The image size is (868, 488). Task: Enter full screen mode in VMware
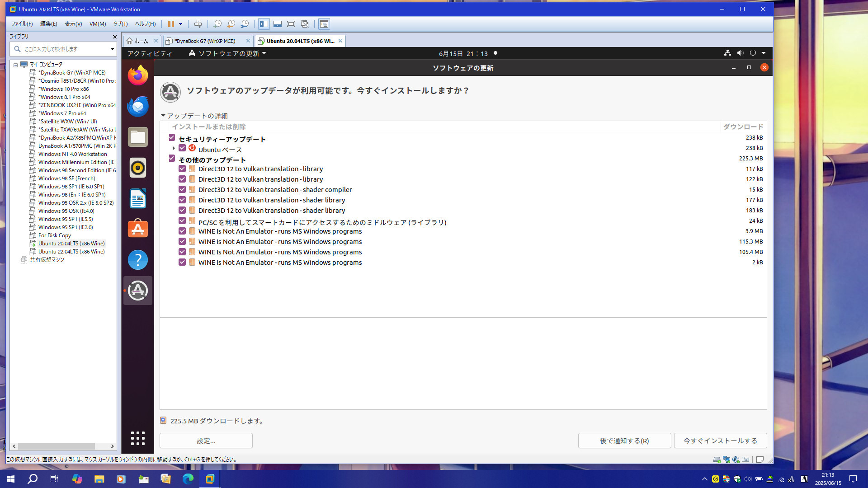pos(291,24)
